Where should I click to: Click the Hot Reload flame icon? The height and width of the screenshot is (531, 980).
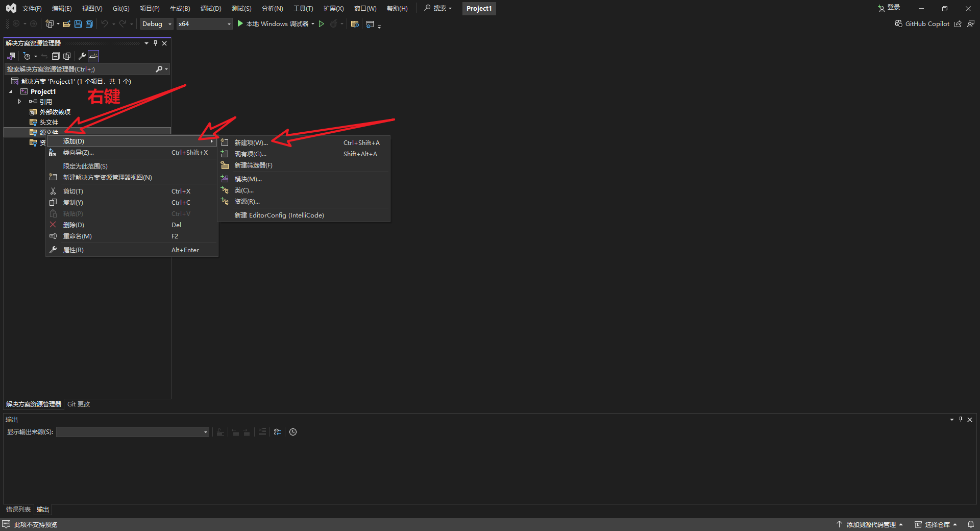point(333,24)
